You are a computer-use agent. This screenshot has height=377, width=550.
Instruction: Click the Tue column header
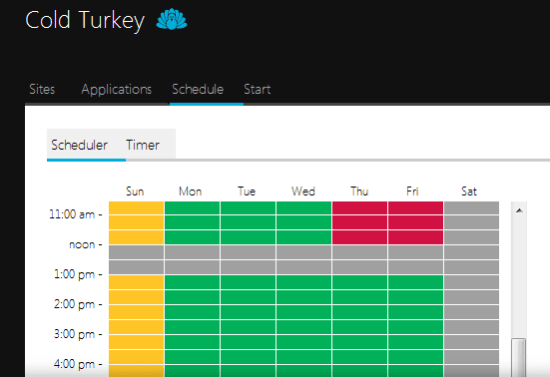tap(247, 191)
